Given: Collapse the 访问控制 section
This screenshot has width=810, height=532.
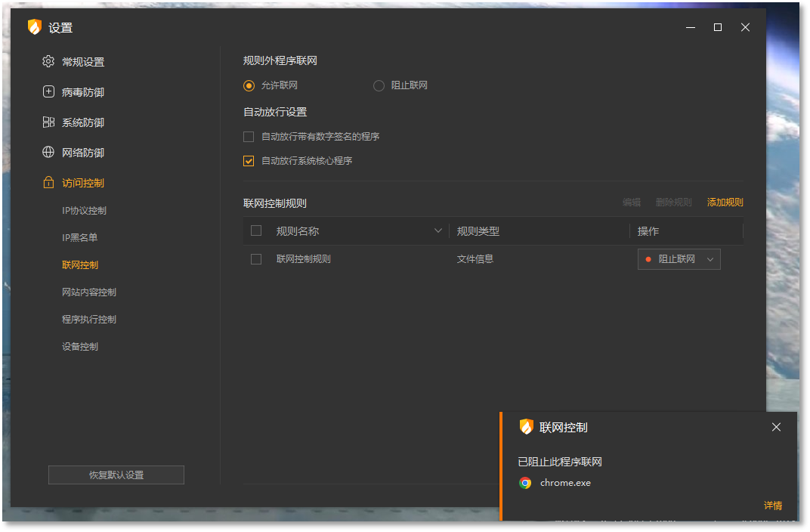Looking at the screenshot, I should (83, 183).
